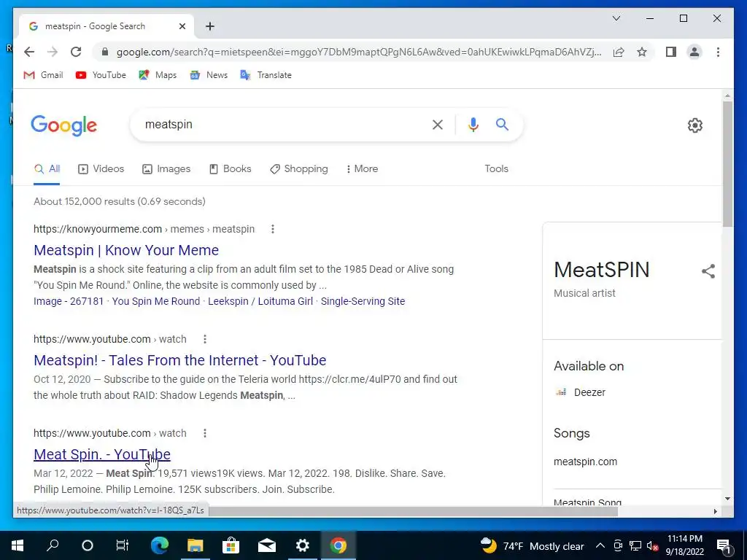Reload the current Google search page
The width and height of the screenshot is (747, 560).
pos(76,52)
